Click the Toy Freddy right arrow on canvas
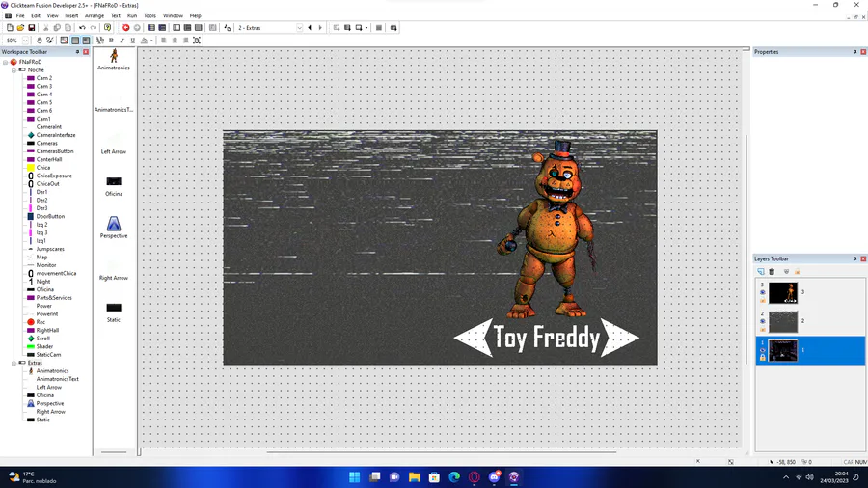 [620, 337]
